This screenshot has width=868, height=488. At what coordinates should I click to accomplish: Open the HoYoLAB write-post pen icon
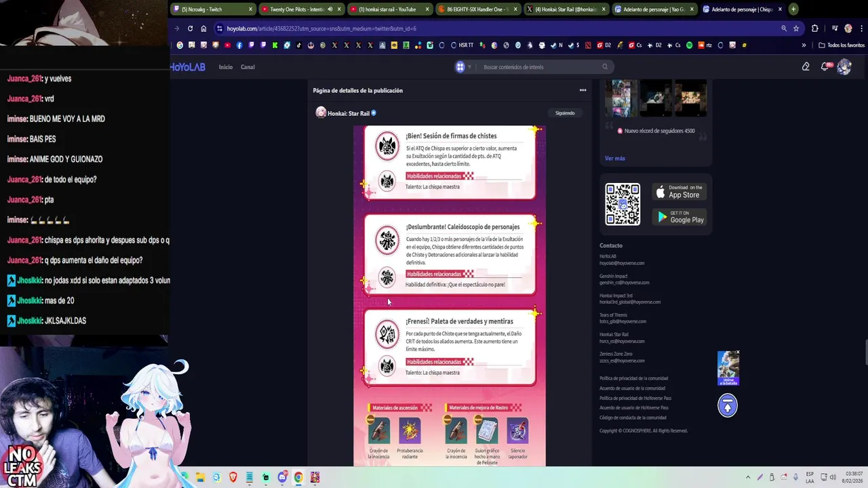pyautogui.click(x=806, y=66)
